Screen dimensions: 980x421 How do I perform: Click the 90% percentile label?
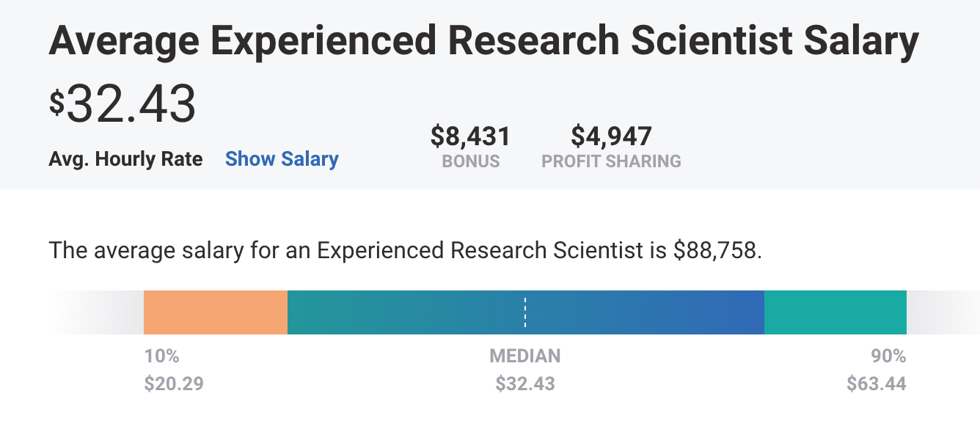(888, 356)
